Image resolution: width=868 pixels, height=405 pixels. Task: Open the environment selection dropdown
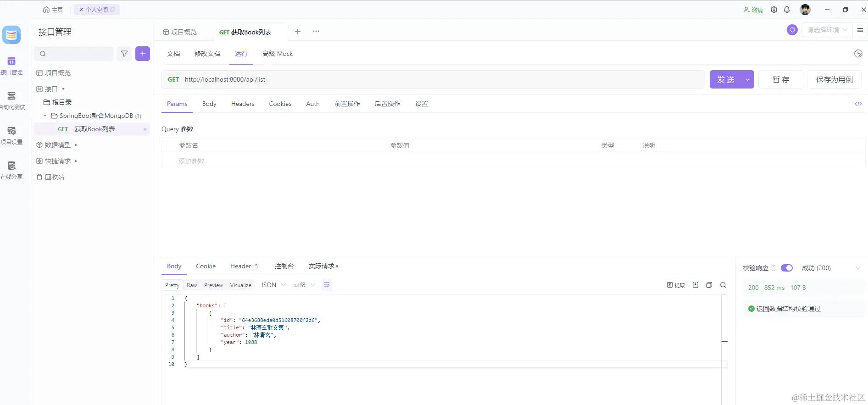coord(827,30)
